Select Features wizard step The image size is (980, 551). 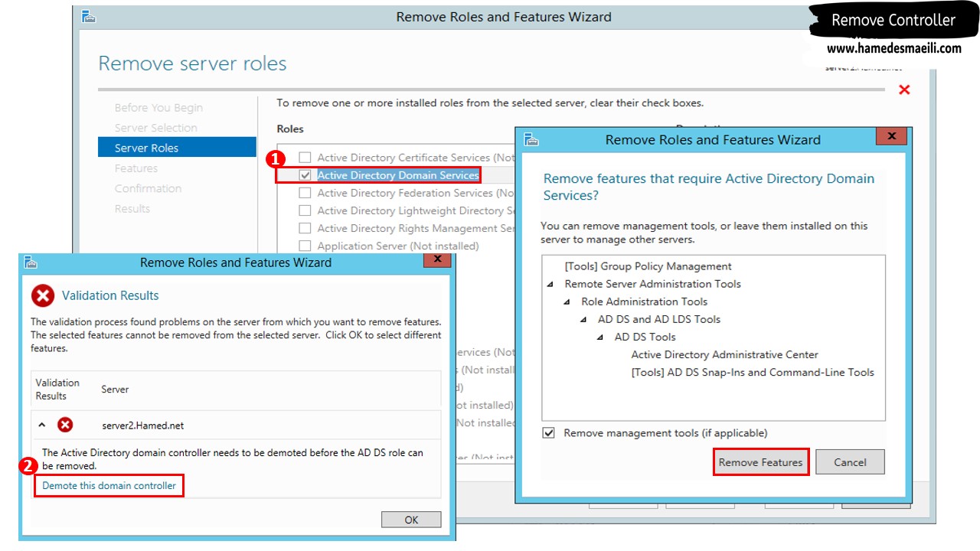coord(136,168)
